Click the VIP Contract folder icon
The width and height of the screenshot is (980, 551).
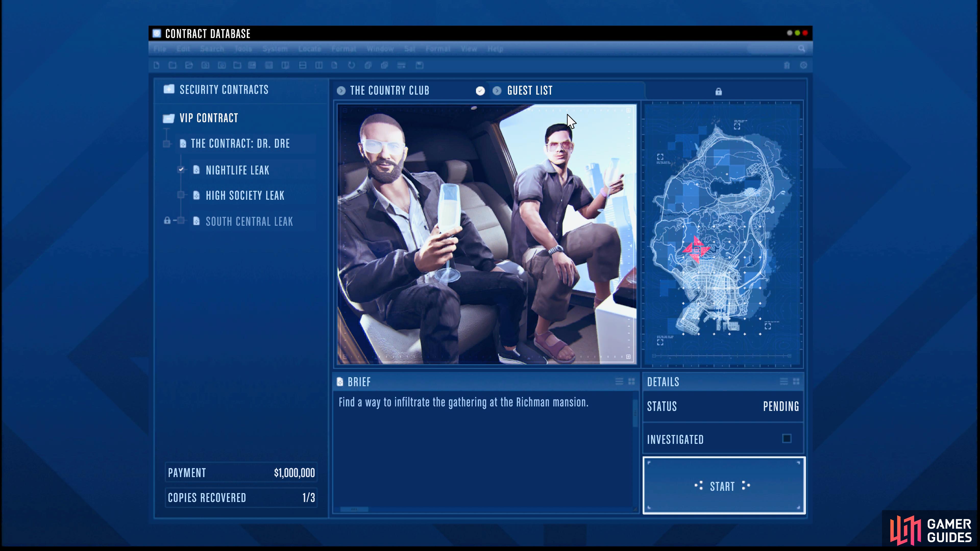coord(168,118)
